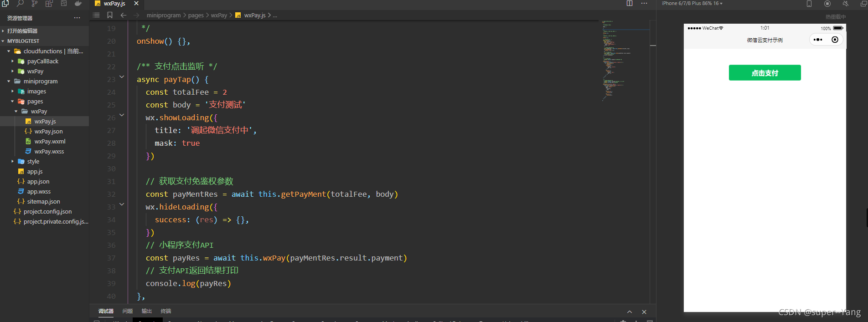
Task: Switch to the 输出 panel tab
Action: [147, 311]
